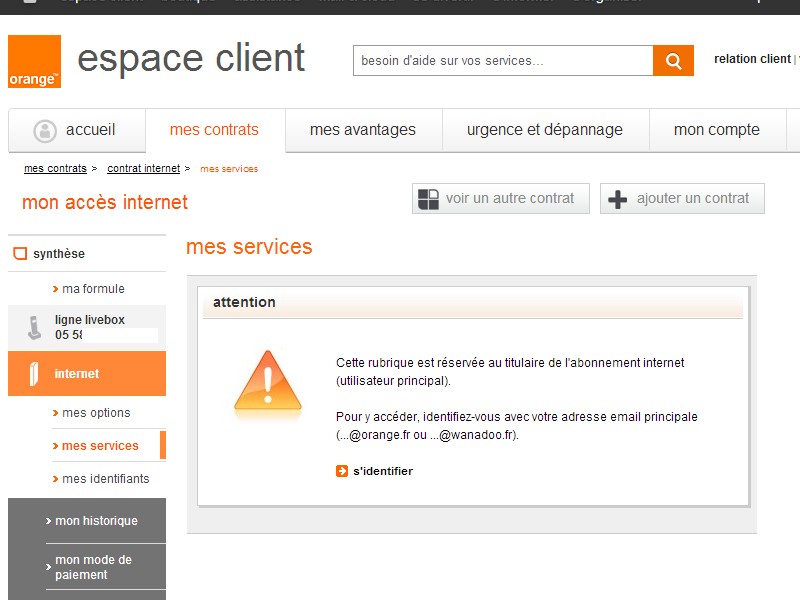
Task: Open the accueil tab
Action: (77, 130)
